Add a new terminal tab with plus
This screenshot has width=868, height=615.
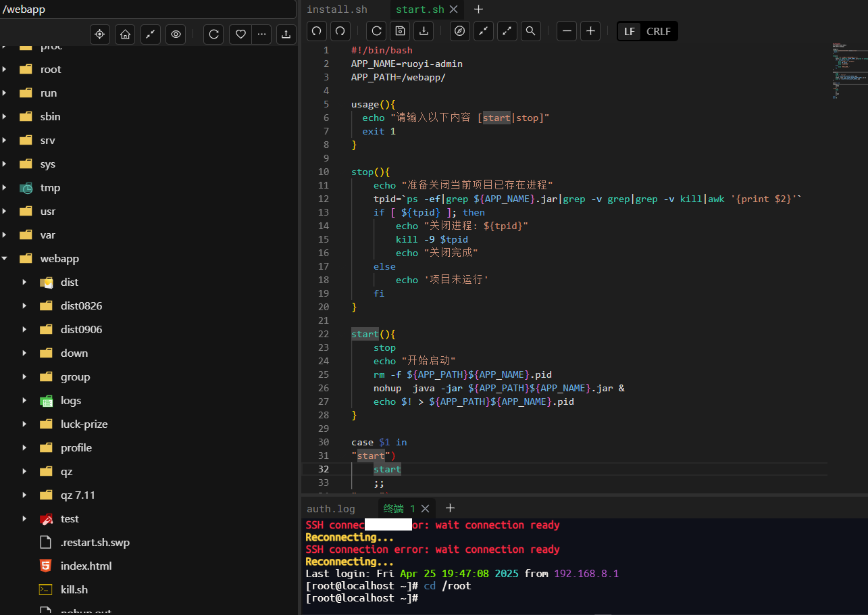point(451,508)
